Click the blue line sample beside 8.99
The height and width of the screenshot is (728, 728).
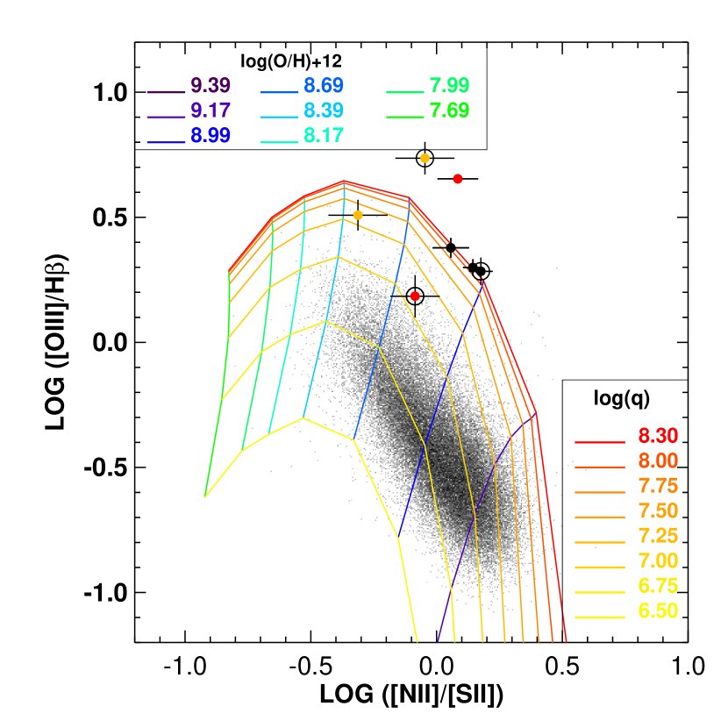click(x=167, y=142)
